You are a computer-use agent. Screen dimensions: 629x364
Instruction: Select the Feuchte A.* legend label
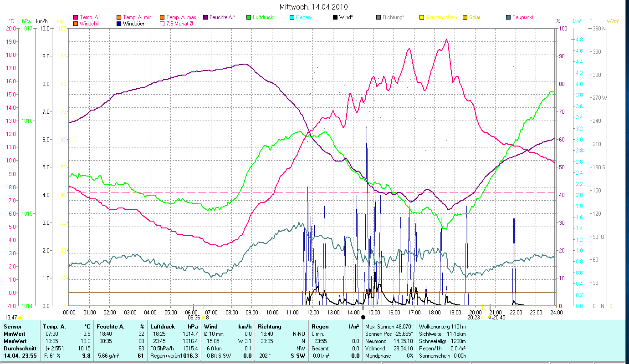[x=223, y=17]
